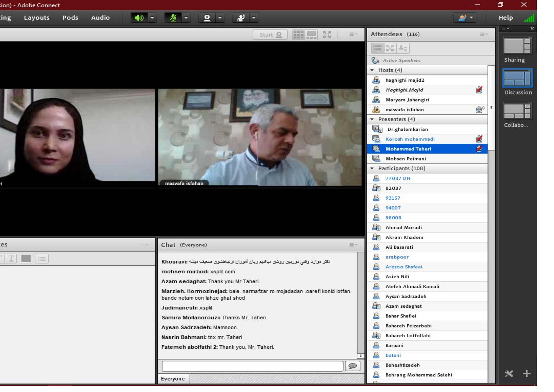This screenshot has height=392, width=554.
Task: Click the Start webcam button
Action: tap(270, 35)
